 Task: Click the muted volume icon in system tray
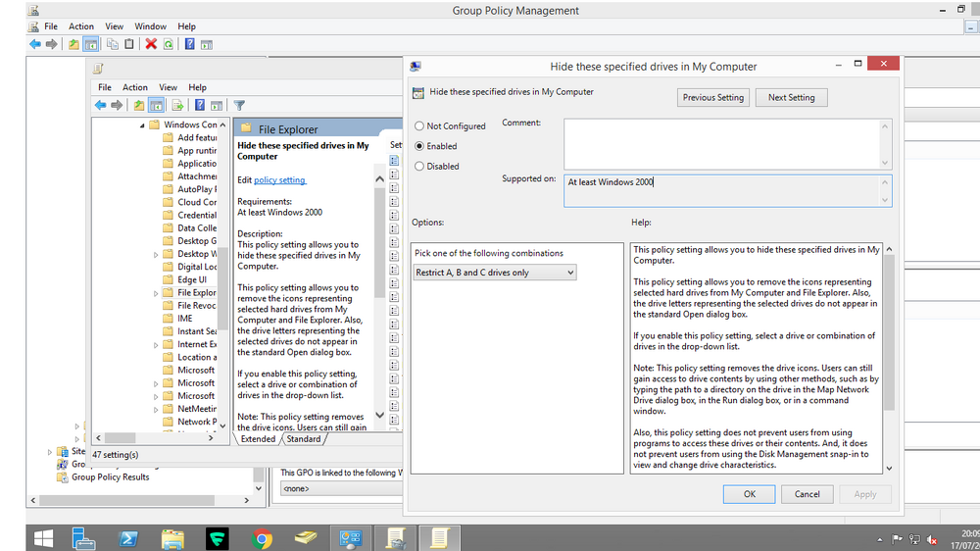pos(932,539)
